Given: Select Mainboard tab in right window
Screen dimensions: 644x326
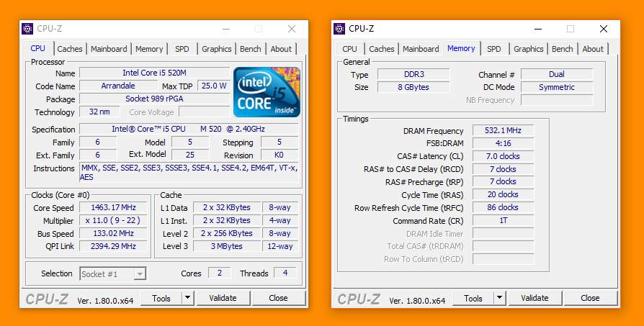Looking at the screenshot, I should click(421, 49).
